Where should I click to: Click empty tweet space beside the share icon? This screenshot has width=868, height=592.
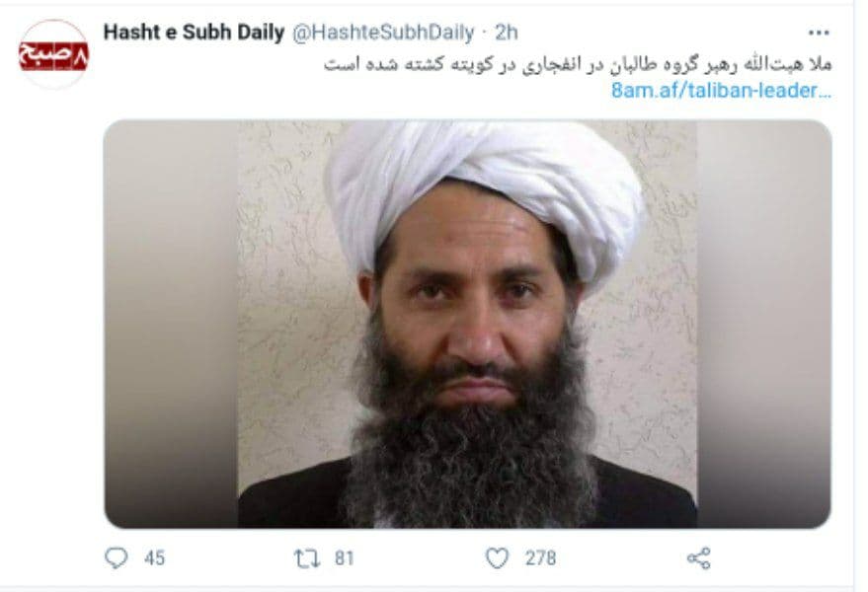[775, 558]
